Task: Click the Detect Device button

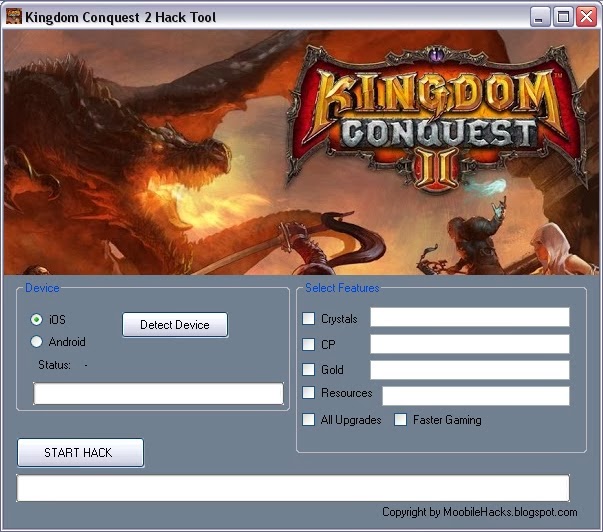Action: 175,325
